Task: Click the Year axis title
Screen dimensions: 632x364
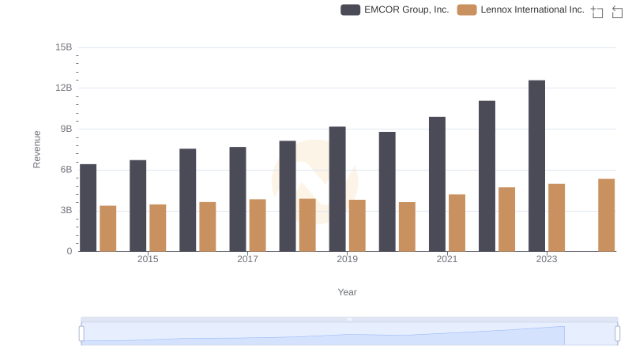Action: click(x=347, y=292)
